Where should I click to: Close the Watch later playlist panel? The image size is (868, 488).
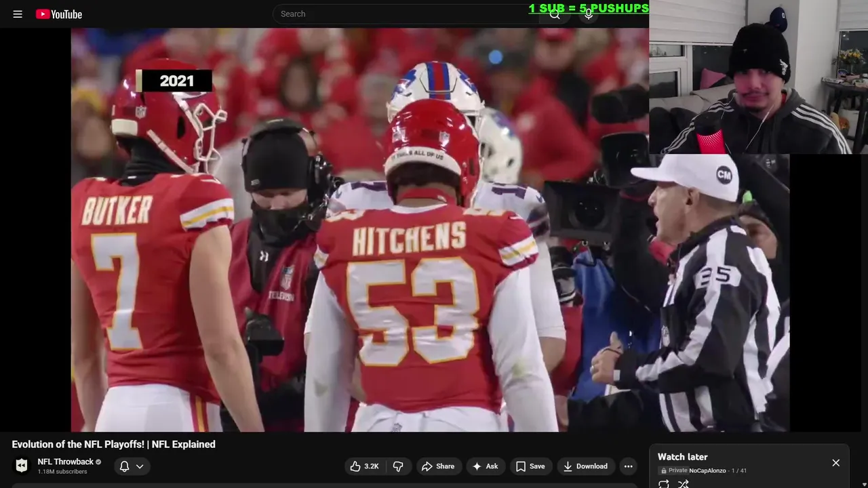click(x=835, y=462)
